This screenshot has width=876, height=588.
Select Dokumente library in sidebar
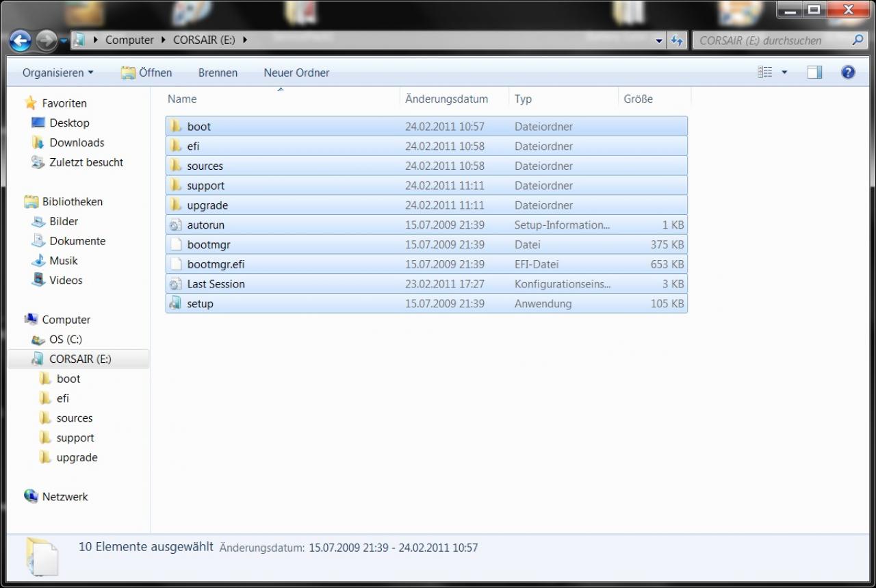pyautogui.click(x=77, y=242)
